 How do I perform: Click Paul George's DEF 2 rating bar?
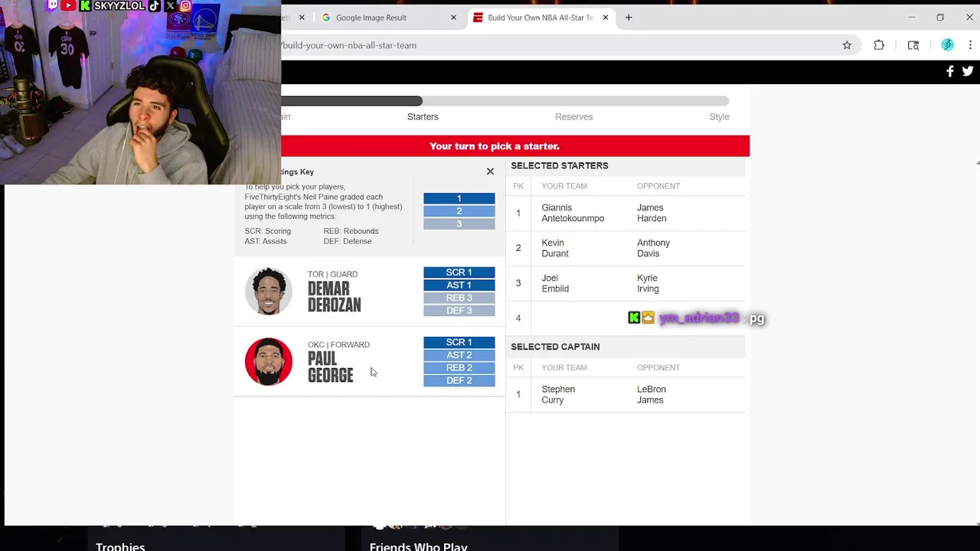(x=459, y=380)
